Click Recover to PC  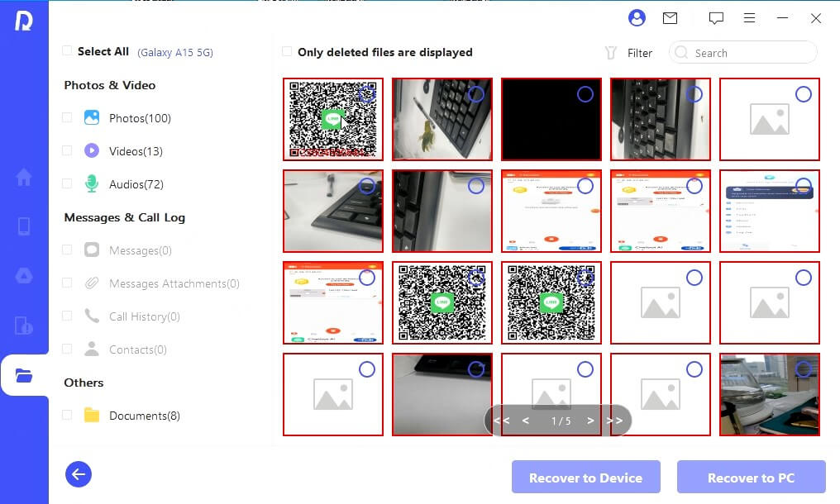coord(751,477)
